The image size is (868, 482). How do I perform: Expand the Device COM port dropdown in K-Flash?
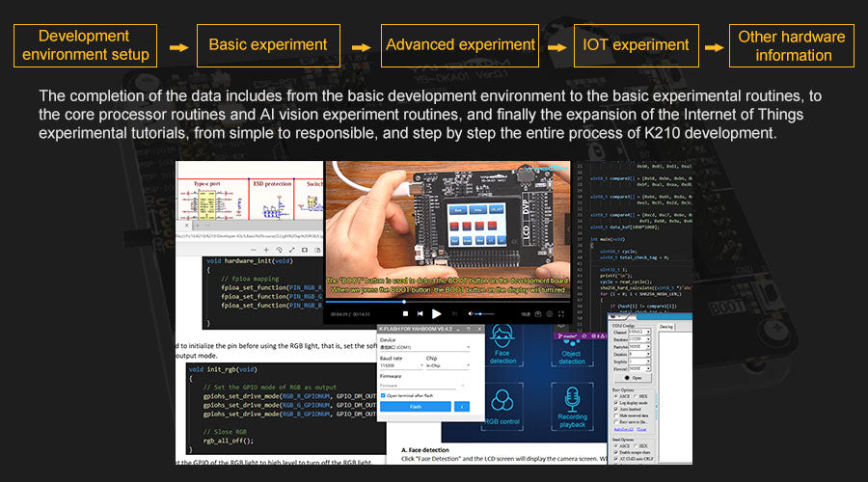pyautogui.click(x=425, y=348)
